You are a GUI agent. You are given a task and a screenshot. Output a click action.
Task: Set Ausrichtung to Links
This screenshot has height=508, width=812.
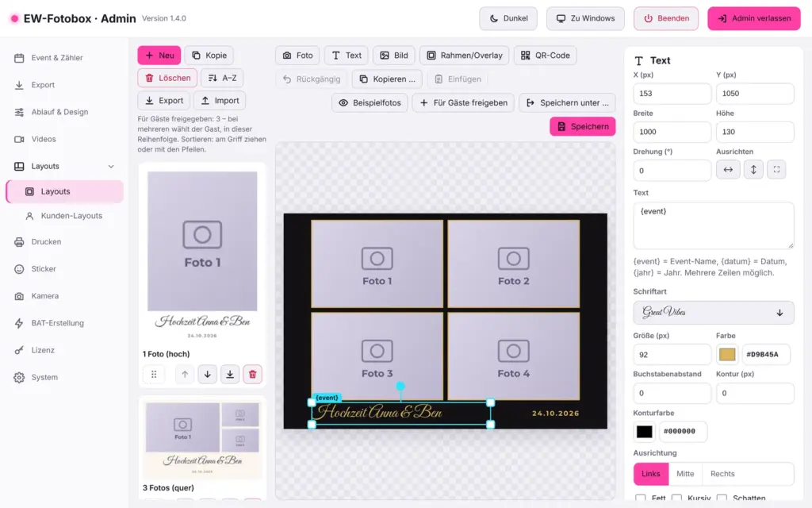point(650,474)
